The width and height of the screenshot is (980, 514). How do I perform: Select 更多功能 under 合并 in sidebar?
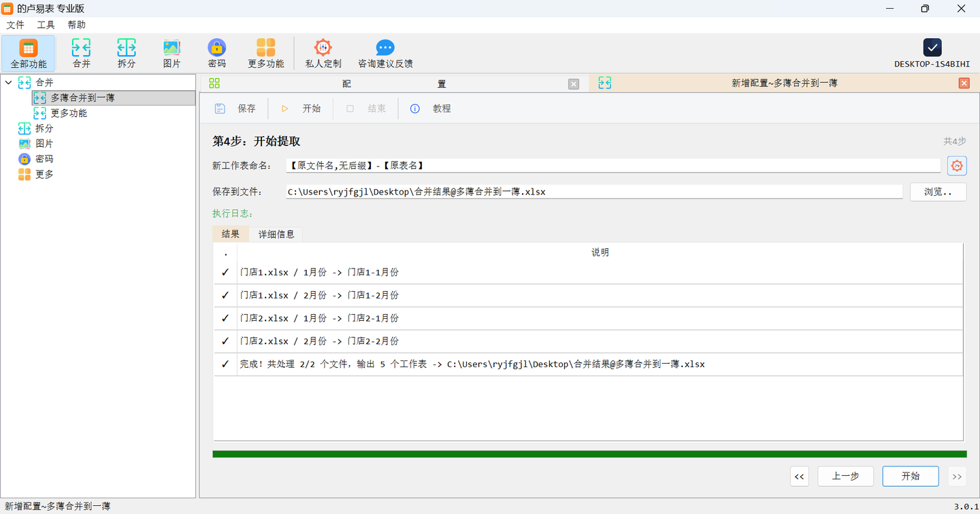click(69, 114)
